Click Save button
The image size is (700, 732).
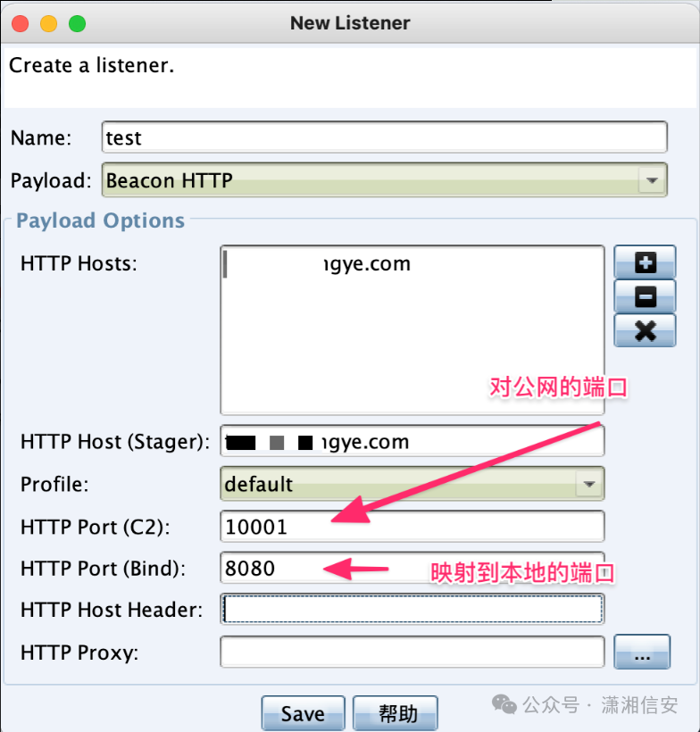(x=303, y=713)
